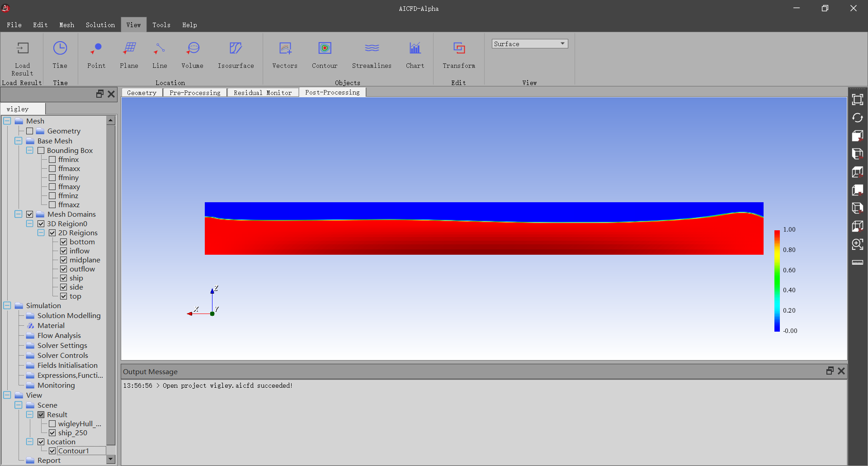Collapse the Location node
The image size is (868, 466).
click(30, 442)
